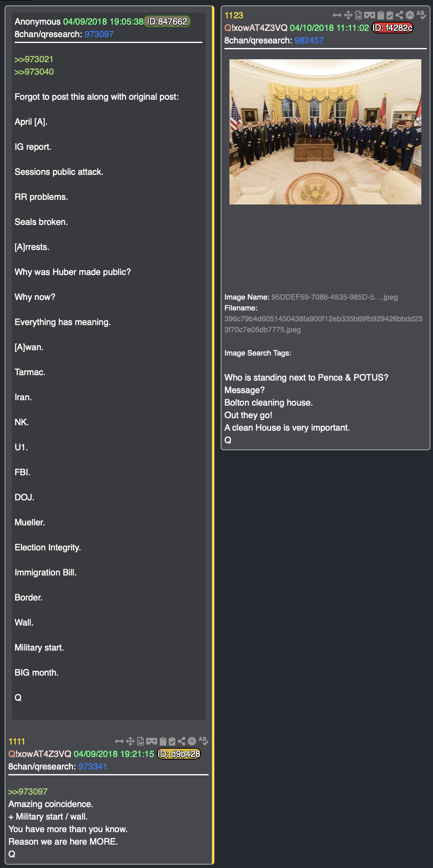
Task: Click the share icon in post 1111
Action: pos(181,741)
